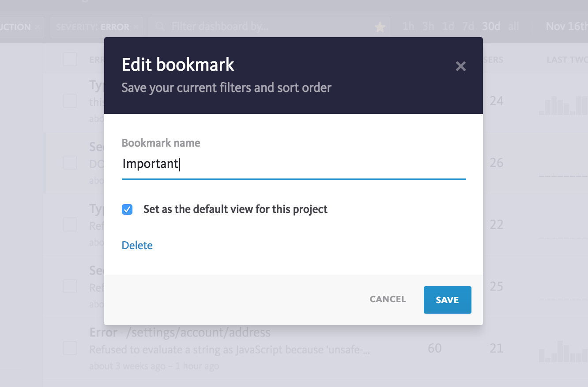Image resolution: width=588 pixels, height=387 pixels.
Task: Save the bookmark changes
Action: coord(447,300)
